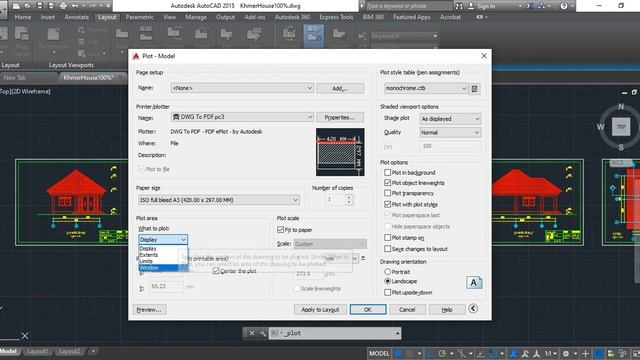Open the Page setup Name dropdown
The image size is (640, 360).
242,88
